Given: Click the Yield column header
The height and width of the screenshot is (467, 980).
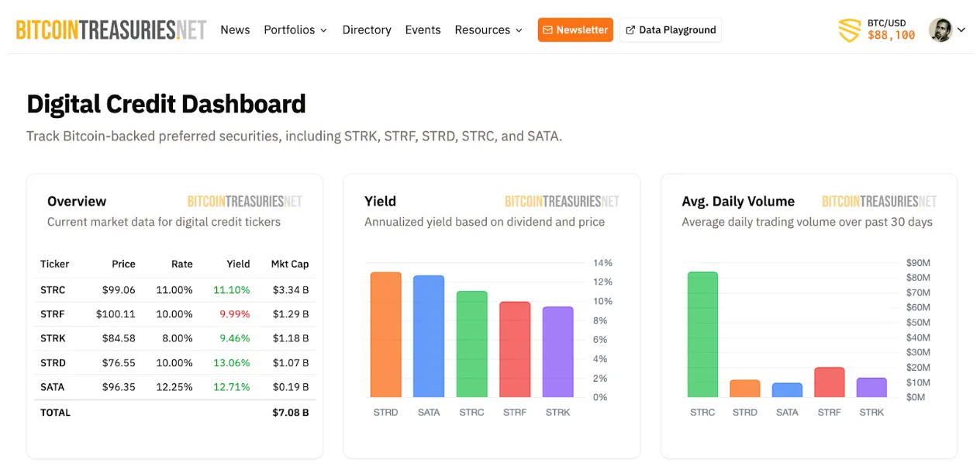Looking at the screenshot, I should (x=238, y=264).
